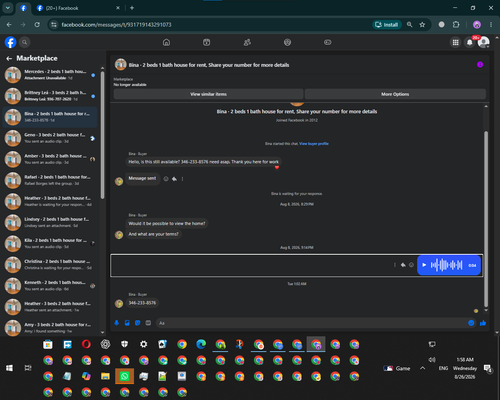This screenshot has height=400, width=500.
Task: Open the Windows Start menu
Action: tap(9, 368)
